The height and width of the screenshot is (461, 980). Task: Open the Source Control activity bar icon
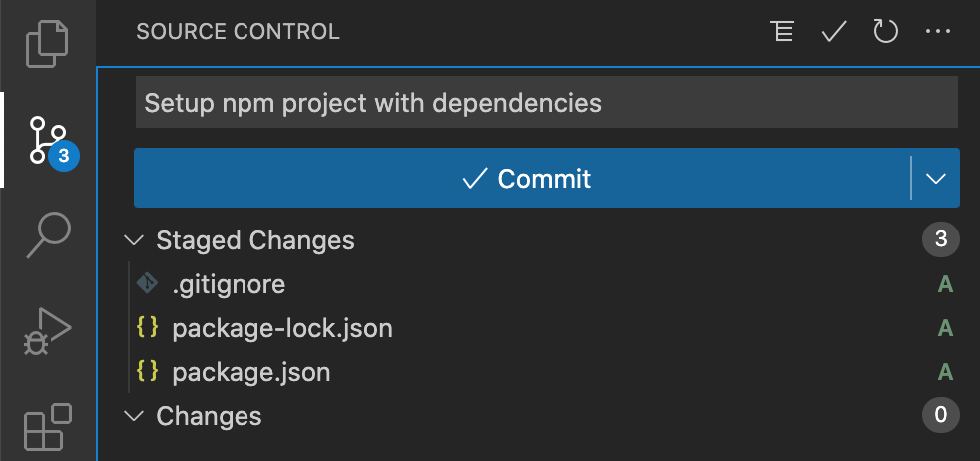(x=50, y=140)
